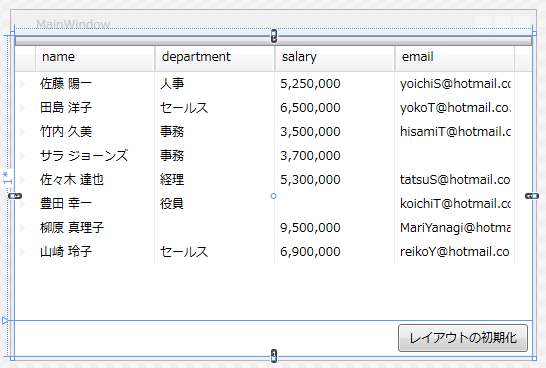Expand the row for 豊田 幸一
This screenshot has width=546, height=368.
click(x=22, y=204)
